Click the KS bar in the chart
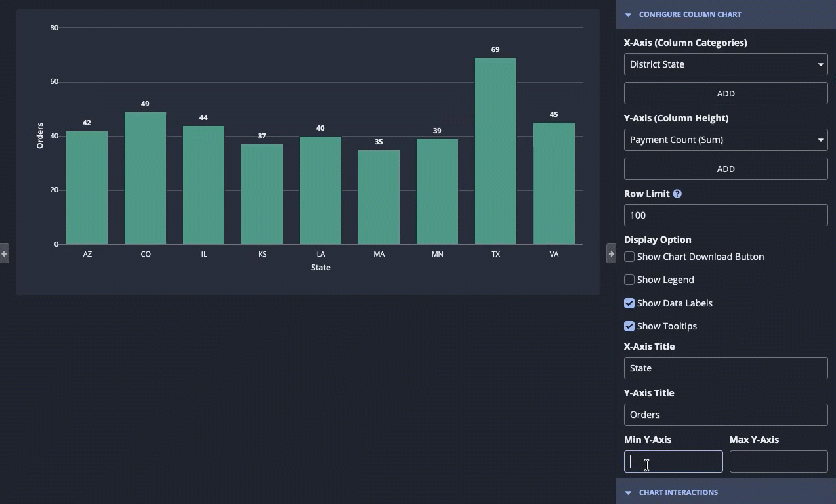The width and height of the screenshot is (836, 504). pos(262,194)
